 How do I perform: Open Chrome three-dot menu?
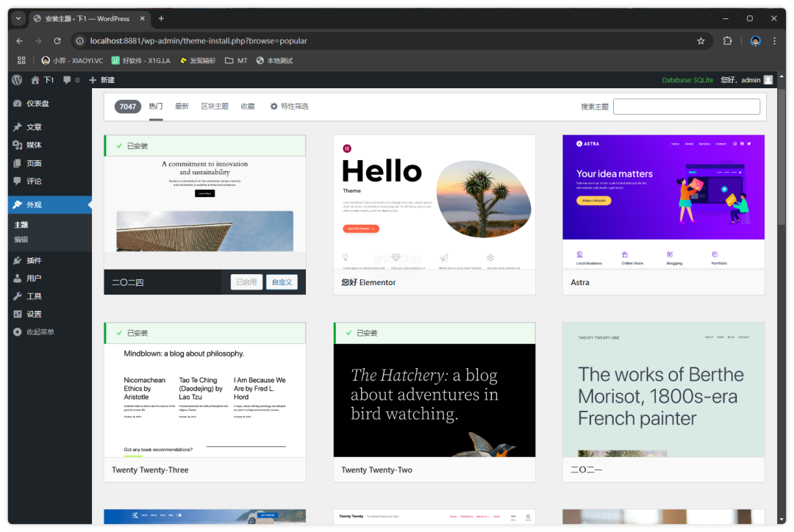tap(774, 41)
